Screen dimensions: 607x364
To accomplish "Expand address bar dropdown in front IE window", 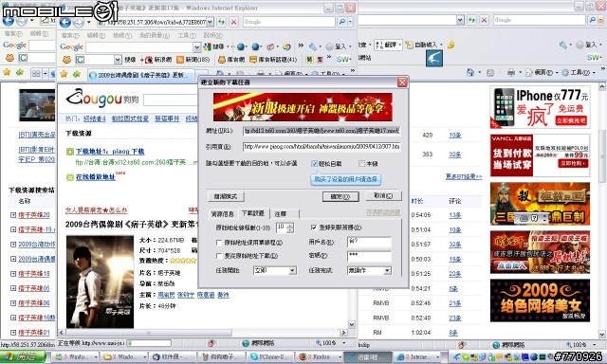I will (x=210, y=22).
